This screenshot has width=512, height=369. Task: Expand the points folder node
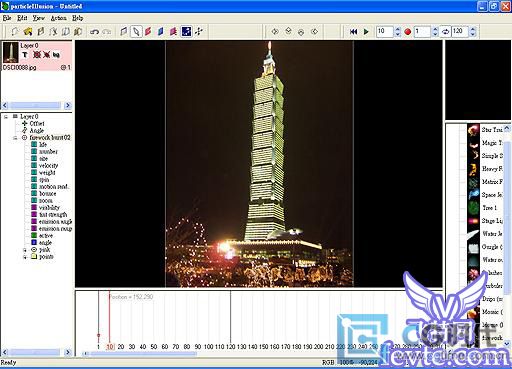pyautogui.click(x=25, y=257)
